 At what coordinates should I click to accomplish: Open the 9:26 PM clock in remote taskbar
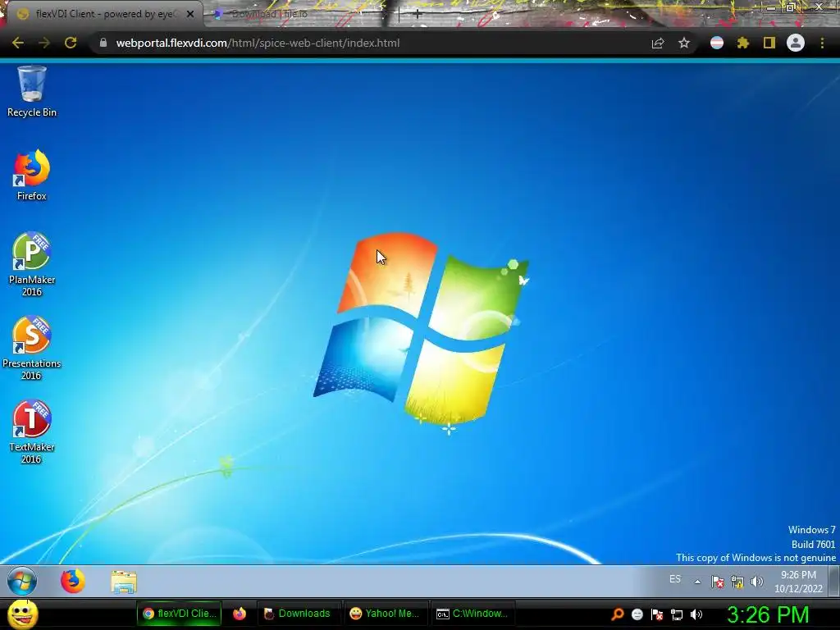[x=798, y=582]
